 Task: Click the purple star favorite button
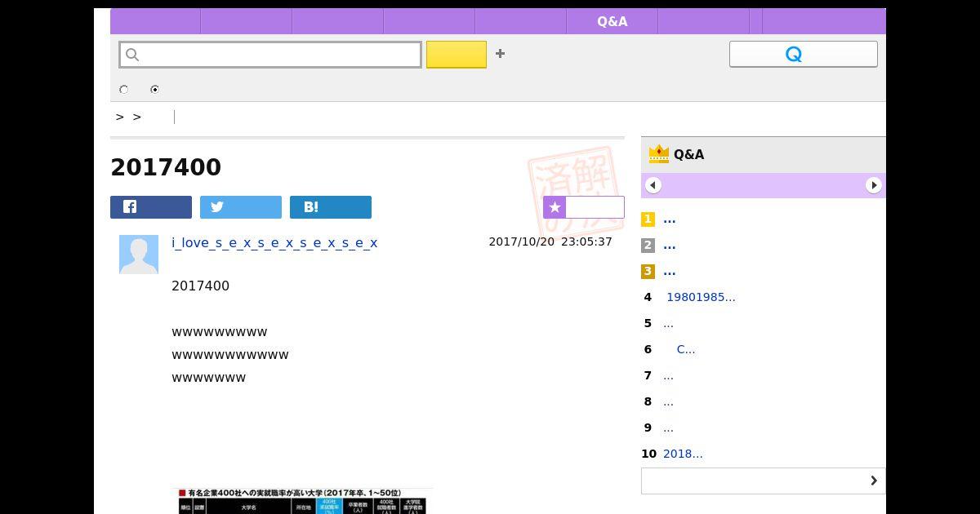[x=584, y=207]
